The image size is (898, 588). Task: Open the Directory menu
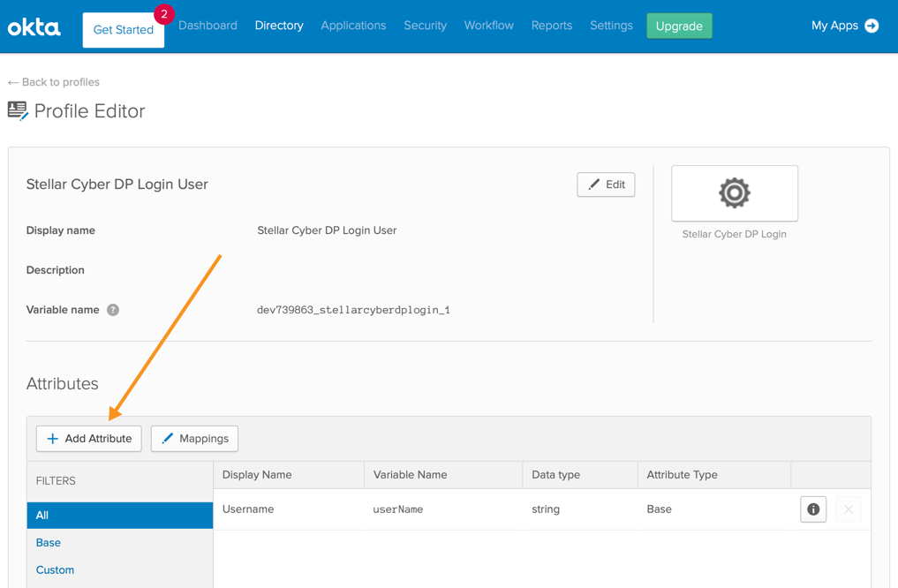point(279,26)
